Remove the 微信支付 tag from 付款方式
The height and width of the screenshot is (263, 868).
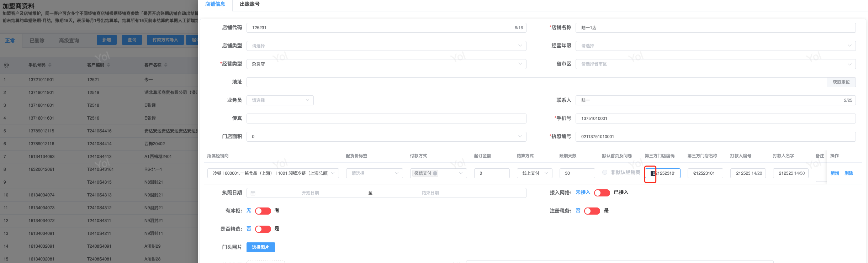click(435, 173)
